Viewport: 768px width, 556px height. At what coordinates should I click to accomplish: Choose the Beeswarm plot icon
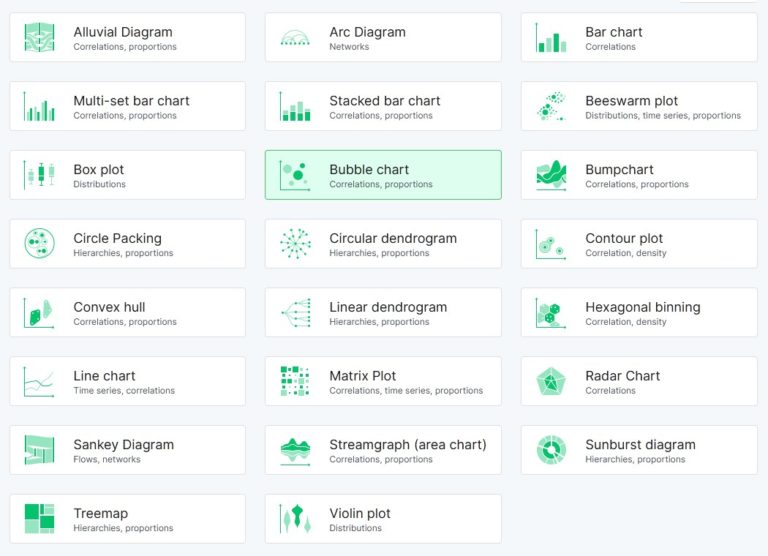coord(551,106)
